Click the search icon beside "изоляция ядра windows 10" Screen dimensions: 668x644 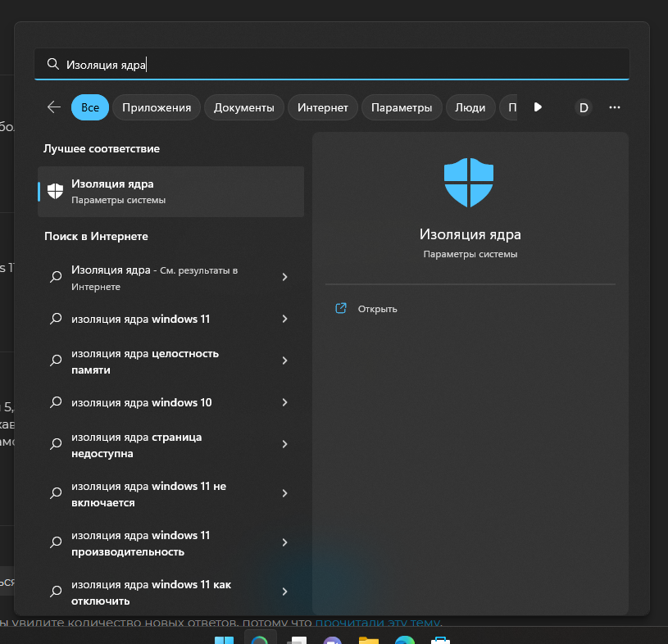pos(56,402)
